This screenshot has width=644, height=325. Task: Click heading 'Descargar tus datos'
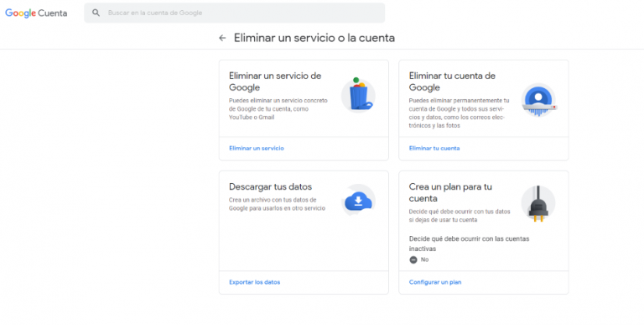click(x=270, y=186)
